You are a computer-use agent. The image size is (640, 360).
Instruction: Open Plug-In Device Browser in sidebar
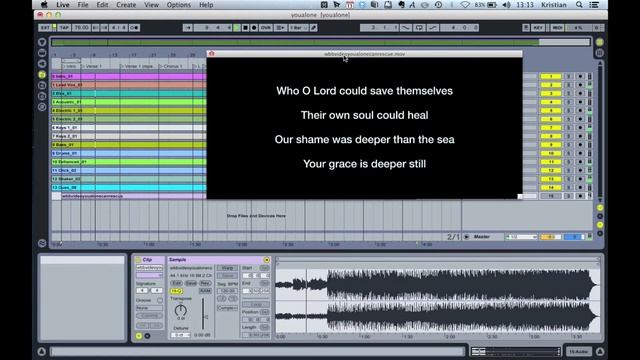tap(42, 64)
